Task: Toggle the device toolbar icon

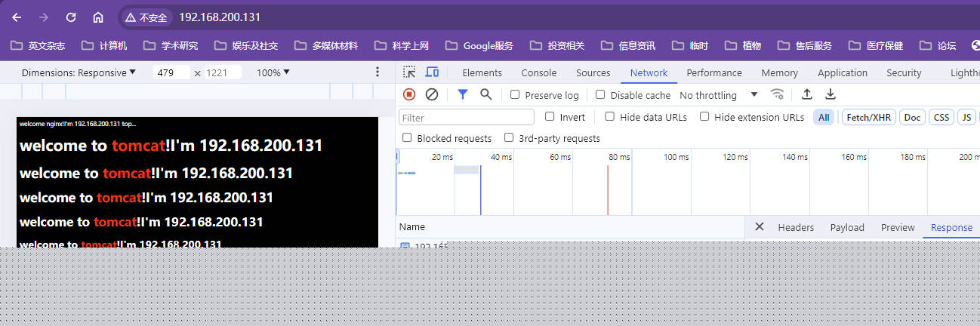Action: tap(432, 72)
